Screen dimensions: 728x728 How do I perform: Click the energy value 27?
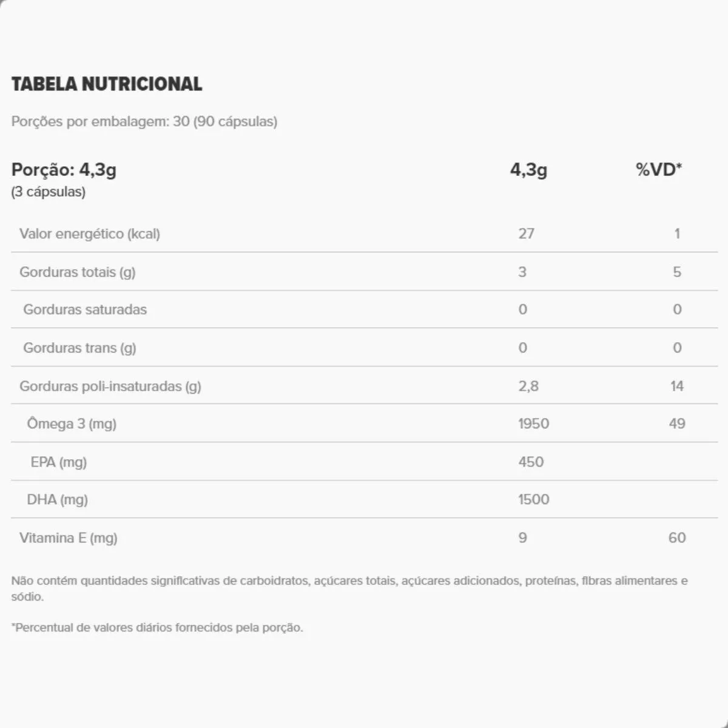coord(527,234)
